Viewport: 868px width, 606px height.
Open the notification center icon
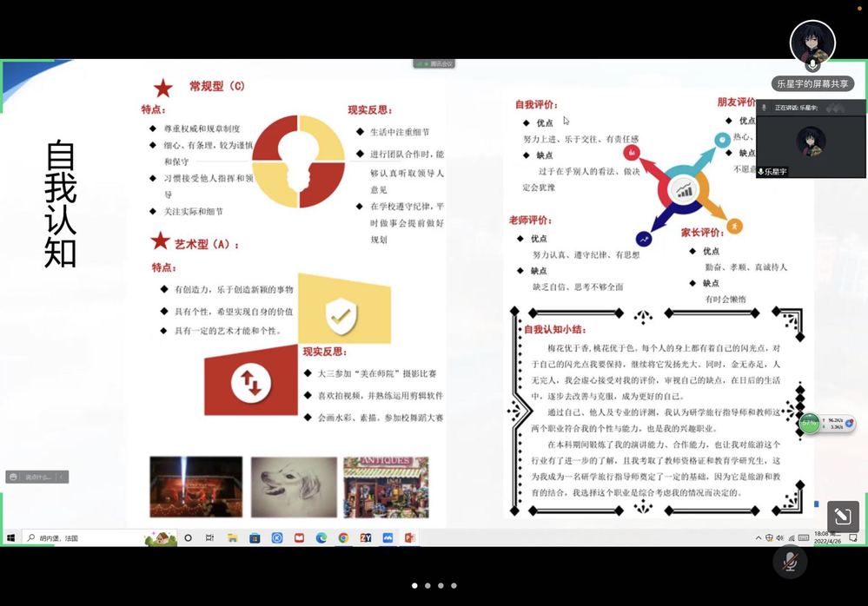click(x=853, y=538)
